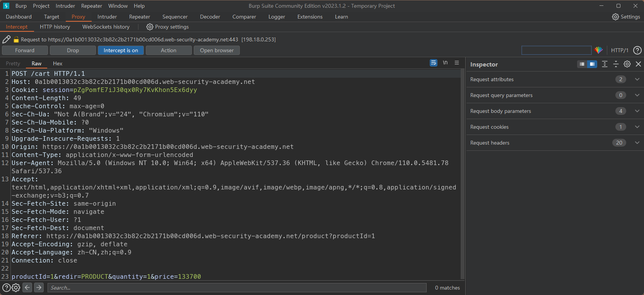
Task: Click the POST /cart request line
Action: [48, 73]
